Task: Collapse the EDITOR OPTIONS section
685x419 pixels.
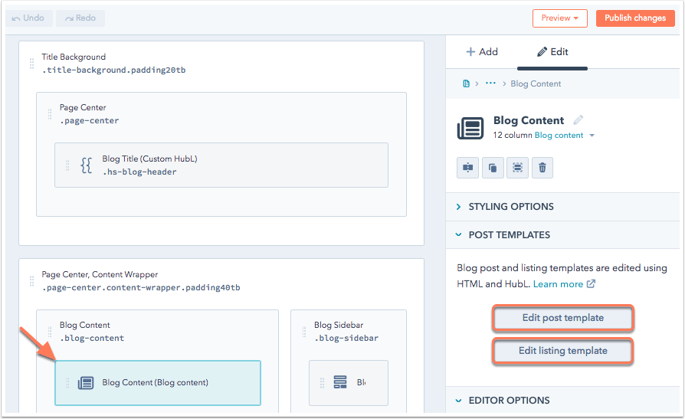Action: tap(563, 400)
